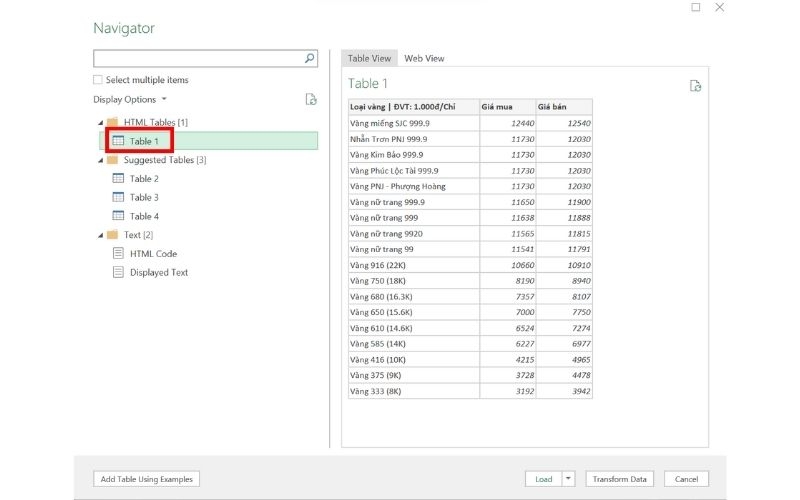Click the Vàng 610 (14.6K) cell
This screenshot has width=800, height=500.
click(414, 328)
